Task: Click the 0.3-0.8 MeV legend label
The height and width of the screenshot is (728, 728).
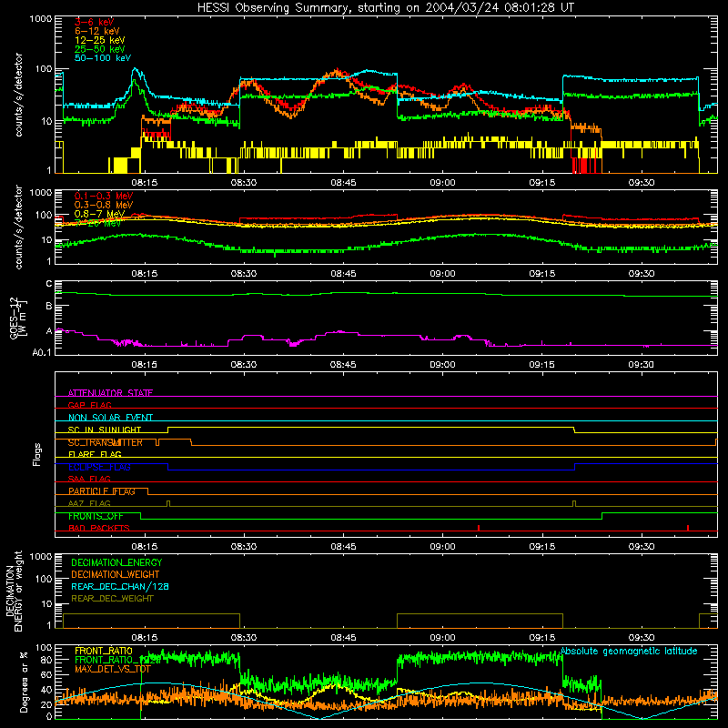Action: (x=104, y=205)
